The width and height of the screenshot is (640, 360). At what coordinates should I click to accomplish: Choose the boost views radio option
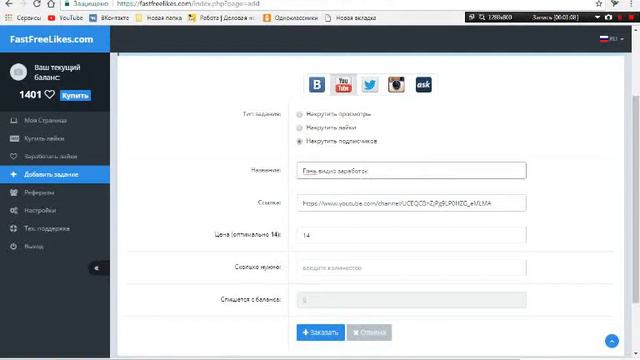[300, 114]
